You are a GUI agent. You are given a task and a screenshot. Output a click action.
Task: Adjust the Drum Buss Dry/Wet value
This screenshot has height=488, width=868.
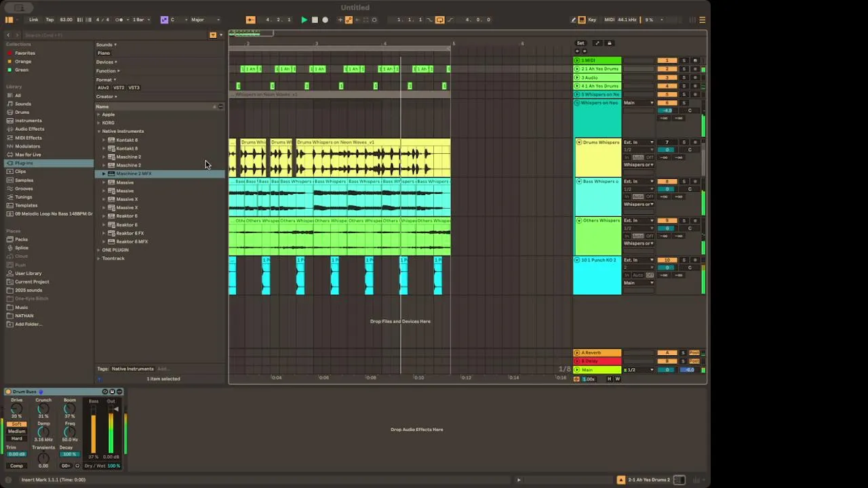[113, 466]
